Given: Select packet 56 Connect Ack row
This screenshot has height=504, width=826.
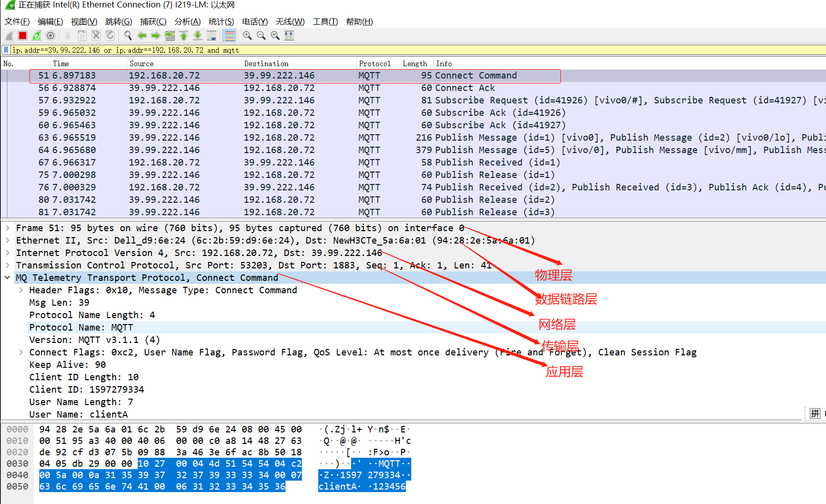Looking at the screenshot, I should [x=413, y=88].
